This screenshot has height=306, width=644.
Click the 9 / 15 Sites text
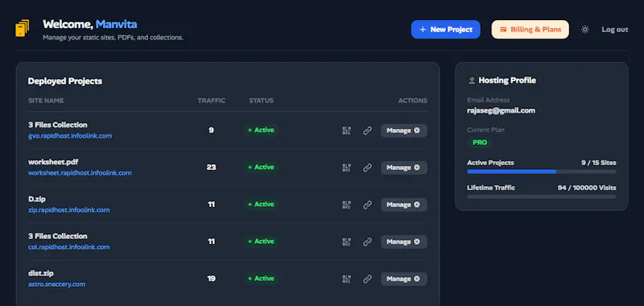pos(598,163)
